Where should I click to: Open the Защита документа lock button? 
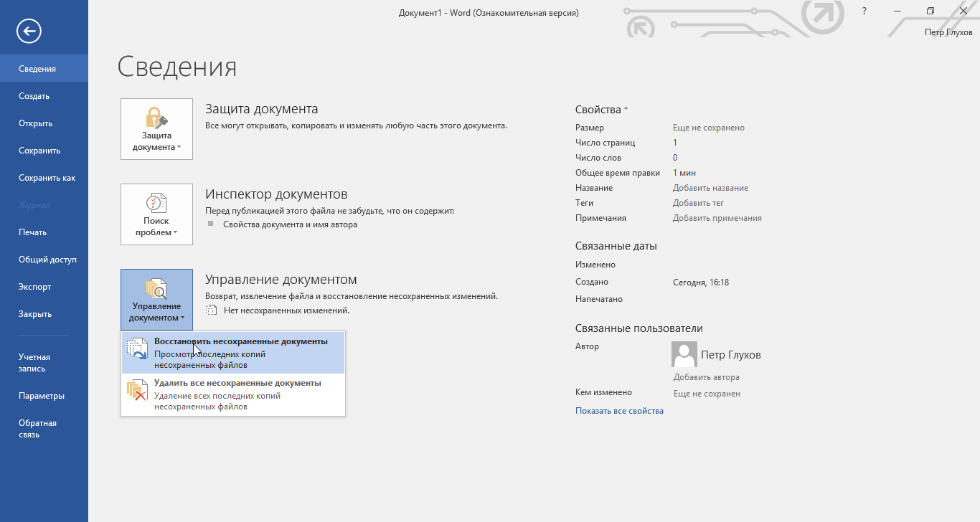[x=156, y=129]
